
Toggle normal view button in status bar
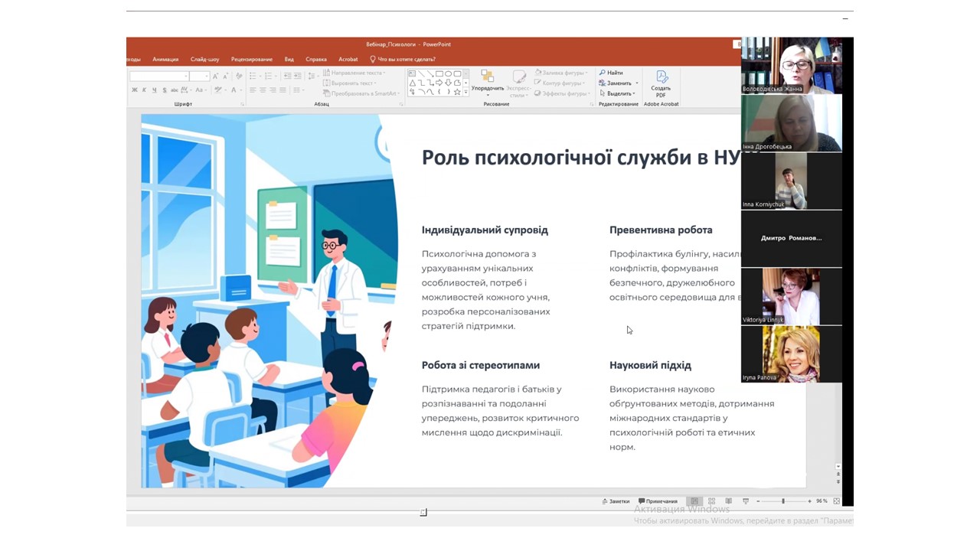(694, 501)
